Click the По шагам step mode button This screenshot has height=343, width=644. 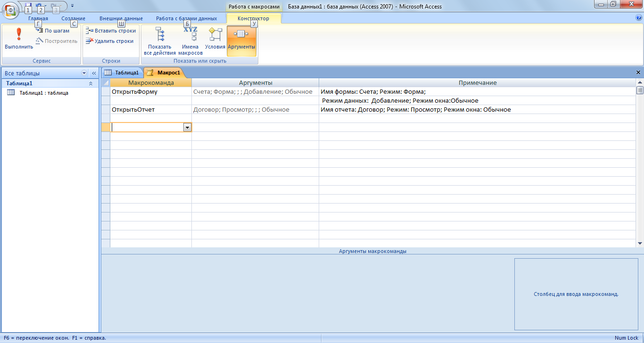pos(52,31)
